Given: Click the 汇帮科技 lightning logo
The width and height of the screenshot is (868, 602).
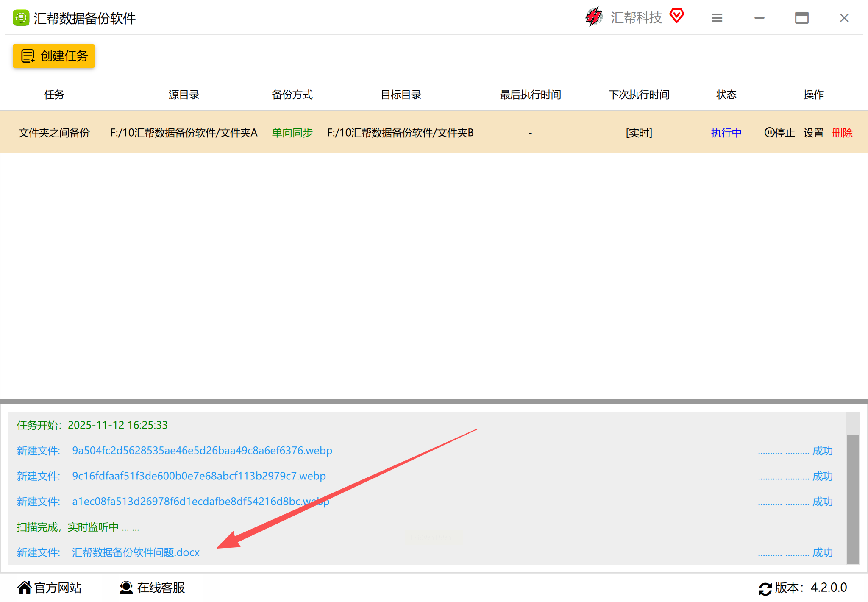Looking at the screenshot, I should [x=594, y=17].
